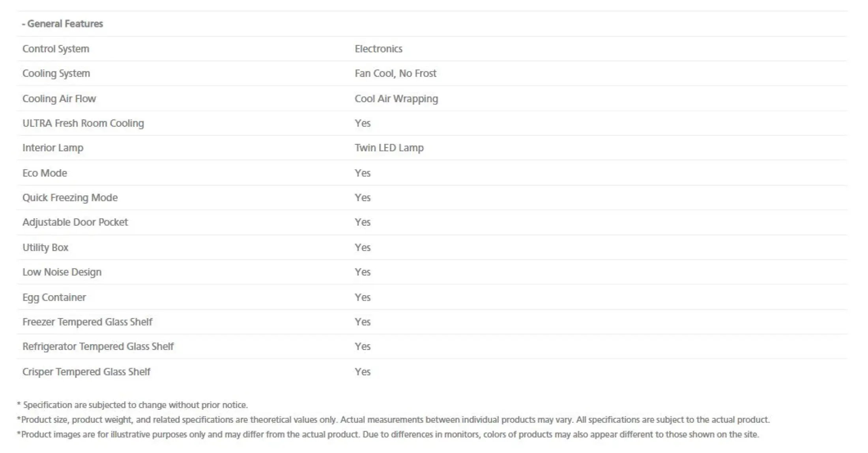
Task: Select Crisper Tempered Glass Shelf label
Action: tap(86, 372)
